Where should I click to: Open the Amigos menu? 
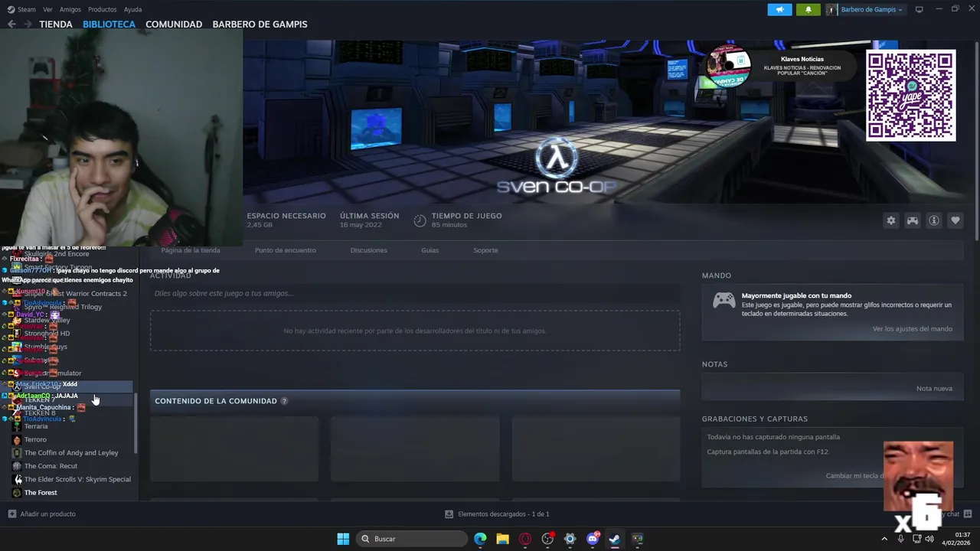[x=70, y=9]
